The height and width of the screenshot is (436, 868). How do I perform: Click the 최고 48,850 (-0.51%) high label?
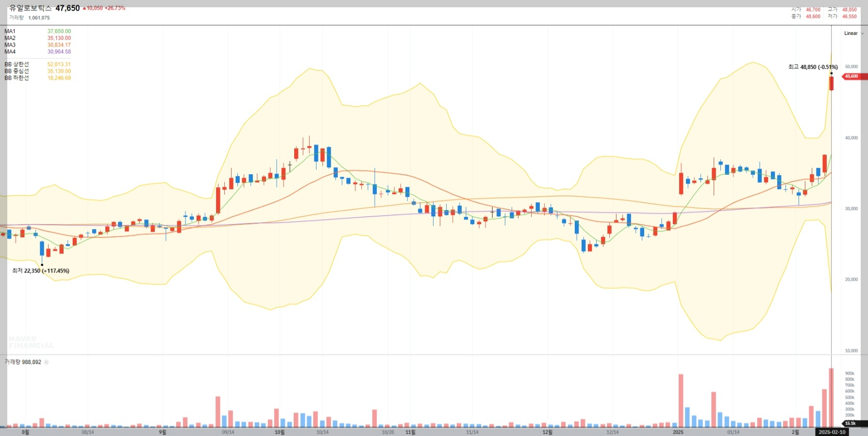pyautogui.click(x=813, y=67)
